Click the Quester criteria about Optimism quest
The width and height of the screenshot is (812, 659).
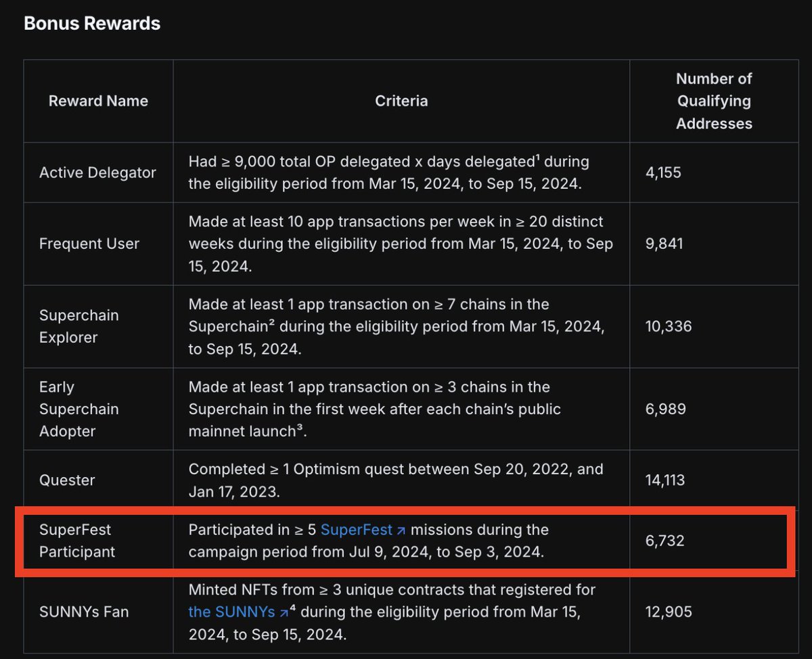coord(396,480)
